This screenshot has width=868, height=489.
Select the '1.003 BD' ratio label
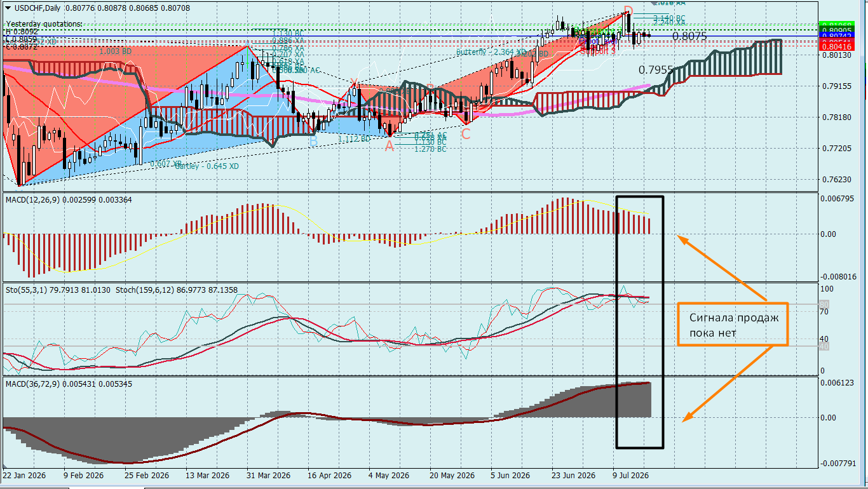116,50
